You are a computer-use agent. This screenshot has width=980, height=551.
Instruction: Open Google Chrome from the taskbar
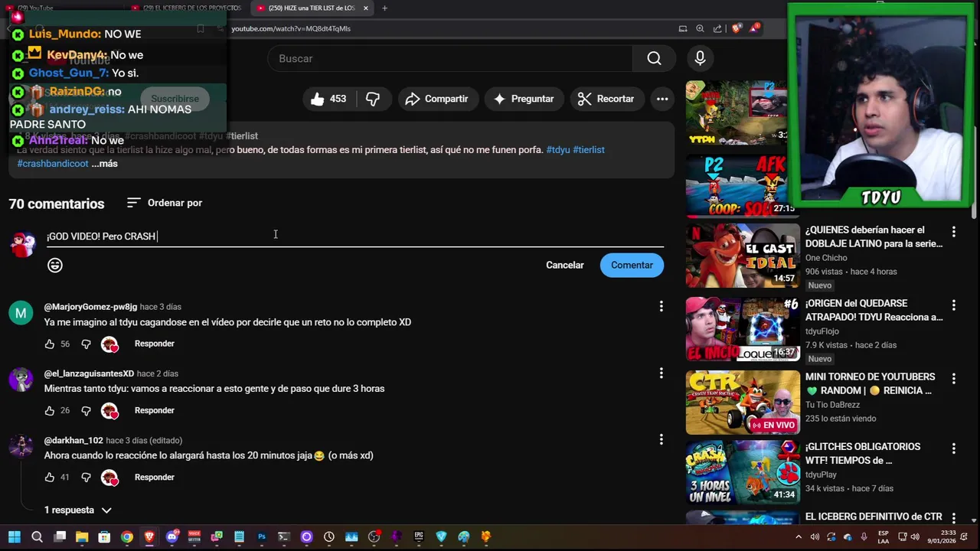tap(127, 536)
